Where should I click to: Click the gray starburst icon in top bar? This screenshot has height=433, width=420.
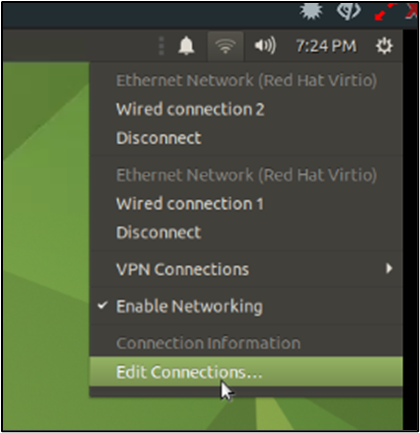(x=311, y=11)
